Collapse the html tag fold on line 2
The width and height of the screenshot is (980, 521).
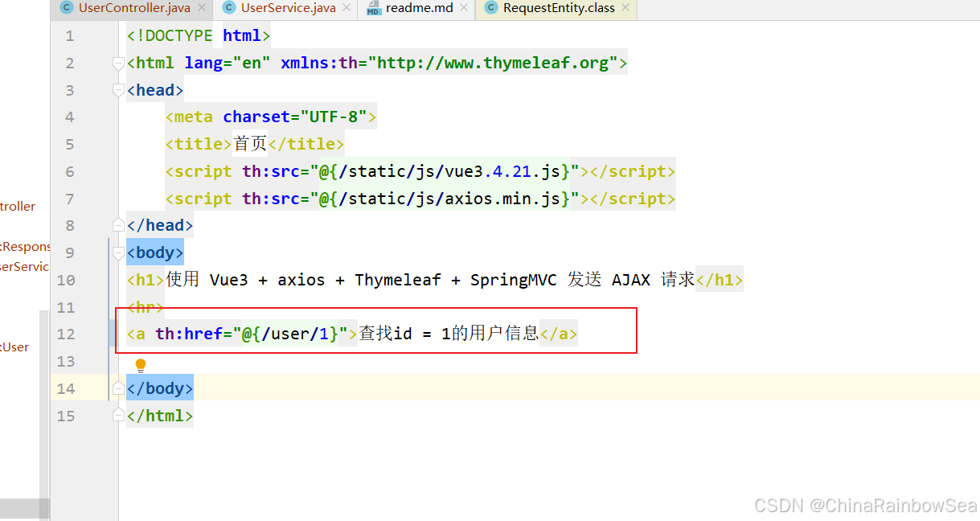[119, 64]
